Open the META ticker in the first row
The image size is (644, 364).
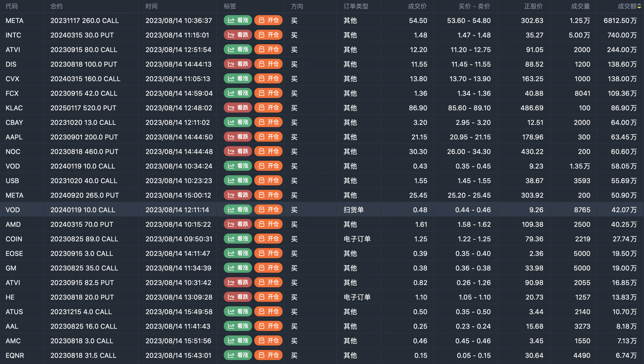pyautogui.click(x=15, y=20)
